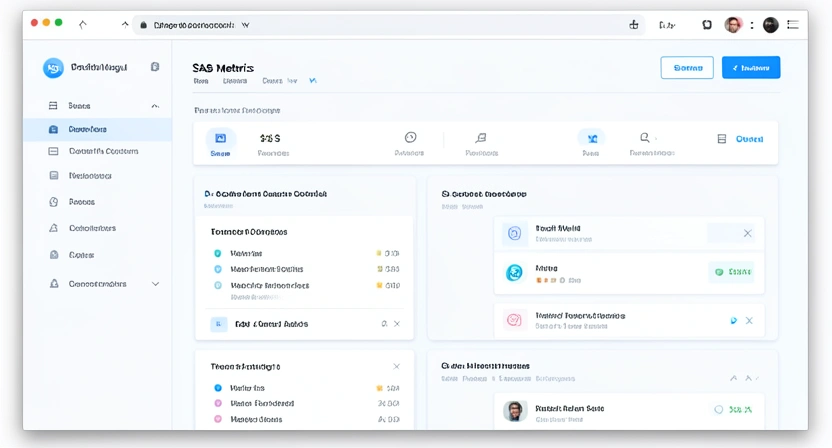Select the blue highlighted image tab in metrics bar
832x448 pixels.
[220, 143]
